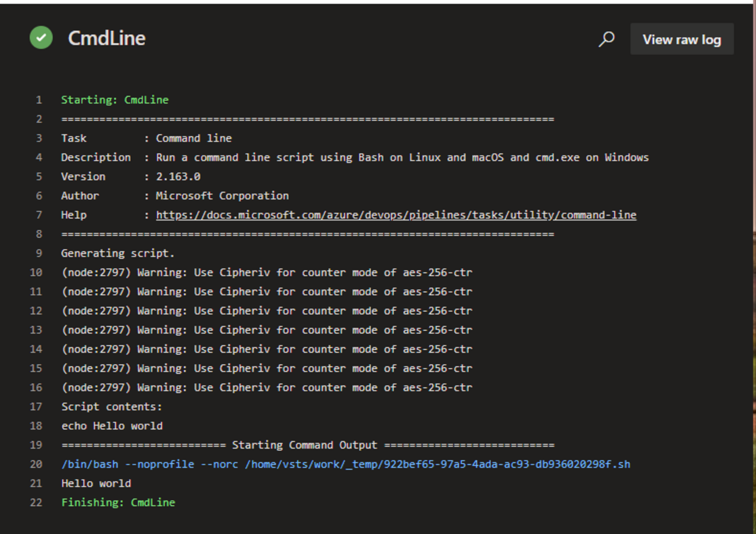Click the 'Author : Microsoft Corporation' line
This screenshot has width=756, height=534.
point(174,196)
